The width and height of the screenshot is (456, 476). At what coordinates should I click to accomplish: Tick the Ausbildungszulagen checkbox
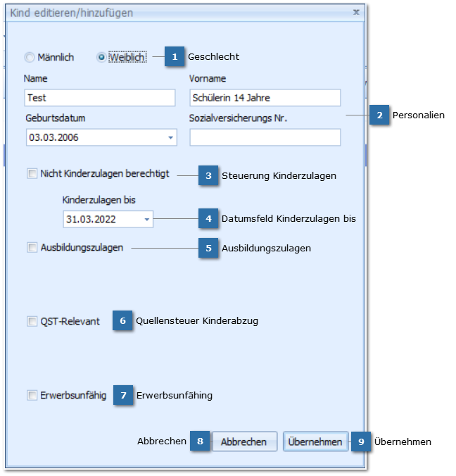tap(32, 247)
